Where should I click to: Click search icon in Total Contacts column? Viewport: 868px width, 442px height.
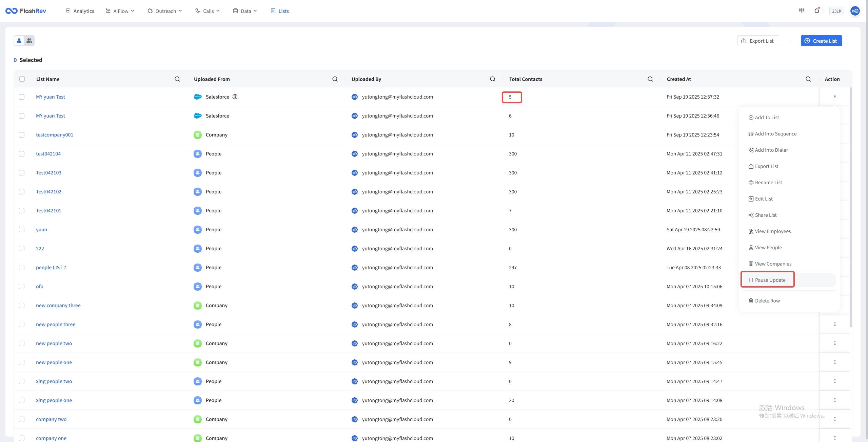point(650,79)
